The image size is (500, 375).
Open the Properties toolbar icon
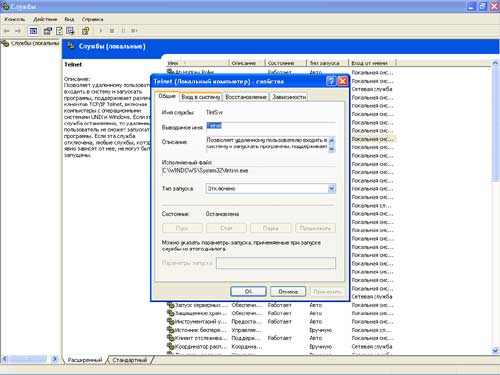coord(48,31)
